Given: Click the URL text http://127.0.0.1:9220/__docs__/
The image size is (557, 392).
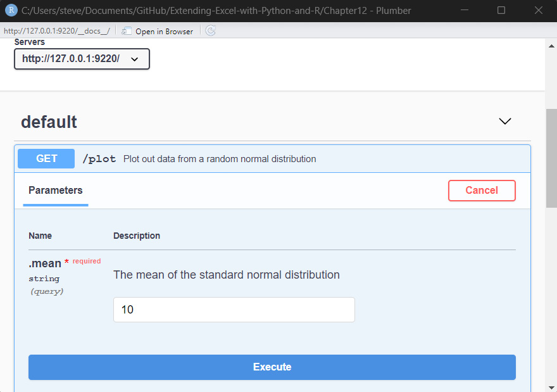Looking at the screenshot, I should (x=57, y=31).
